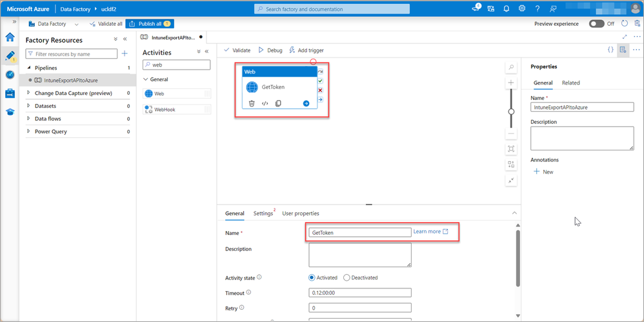This screenshot has height=322, width=644.
Task: Switch to activity Settings tab
Action: click(263, 213)
